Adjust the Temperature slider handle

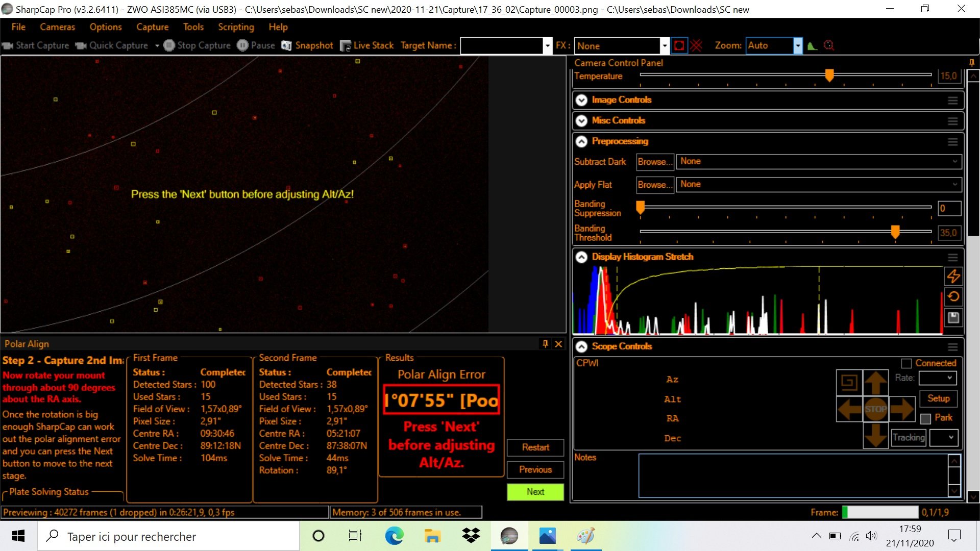click(829, 76)
